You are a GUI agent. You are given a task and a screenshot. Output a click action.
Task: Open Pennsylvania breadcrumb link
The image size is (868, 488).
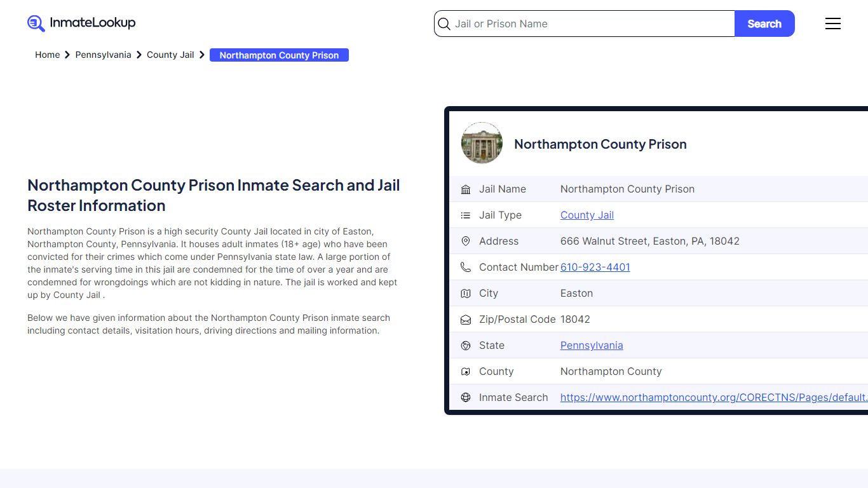click(x=103, y=55)
